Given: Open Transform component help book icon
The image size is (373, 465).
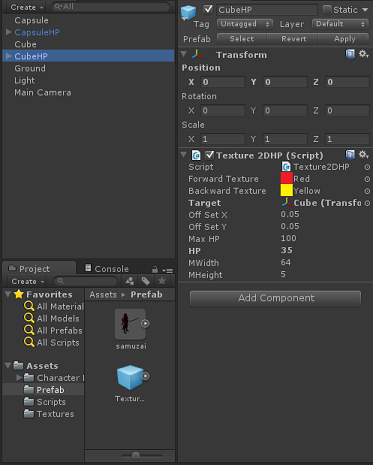Looking at the screenshot, I should [x=350, y=54].
